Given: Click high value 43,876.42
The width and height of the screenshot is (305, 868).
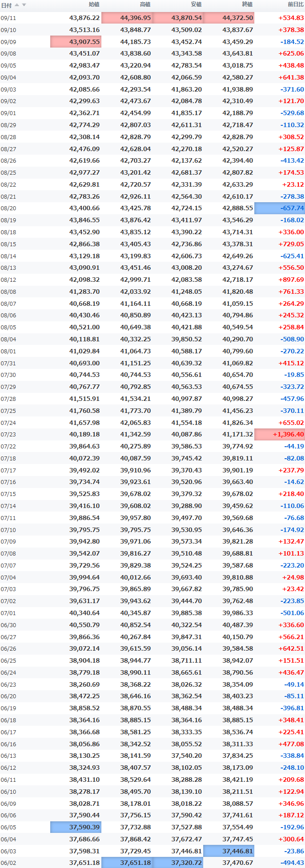Looking at the screenshot, I should 136,220.
